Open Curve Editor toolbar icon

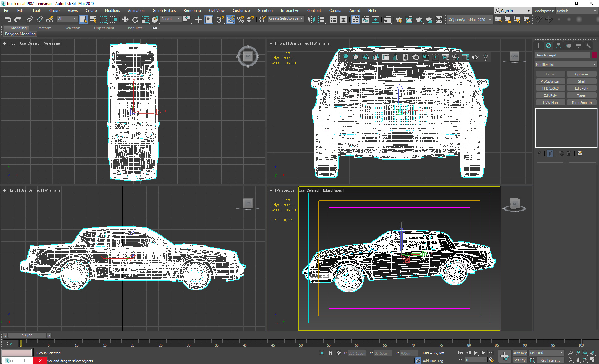click(x=365, y=20)
